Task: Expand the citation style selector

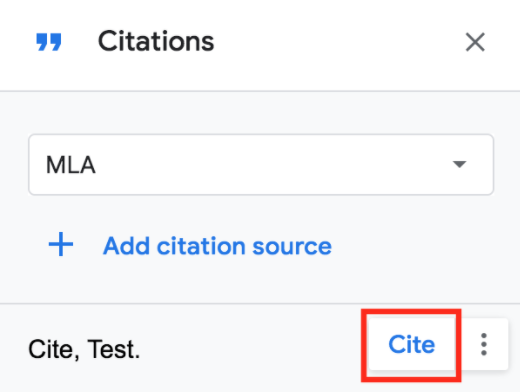Action: (x=261, y=165)
